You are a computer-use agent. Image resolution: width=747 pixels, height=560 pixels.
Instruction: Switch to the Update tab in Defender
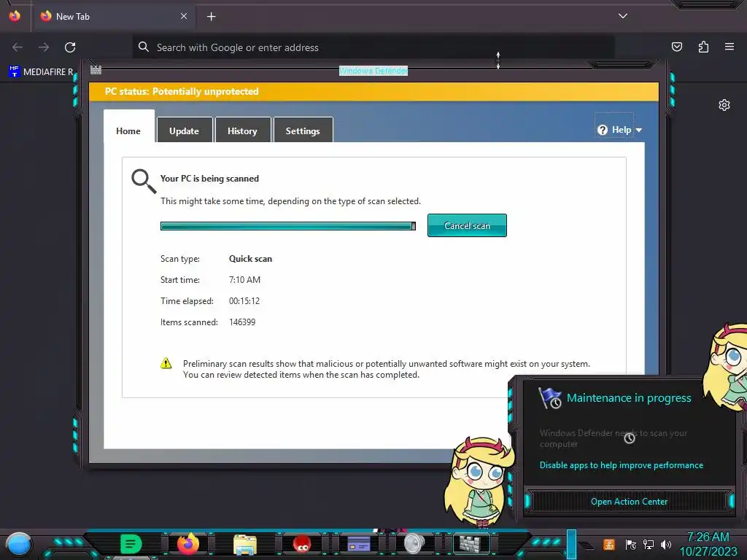click(184, 131)
